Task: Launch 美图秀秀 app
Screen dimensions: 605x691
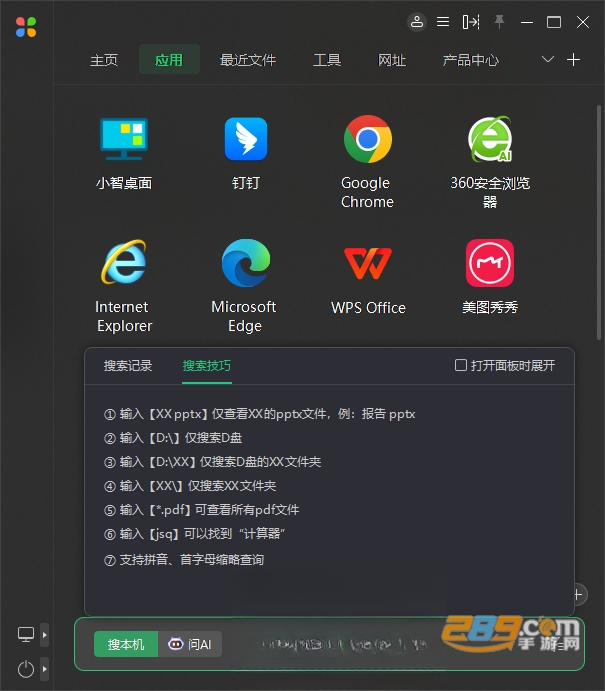Action: point(490,263)
